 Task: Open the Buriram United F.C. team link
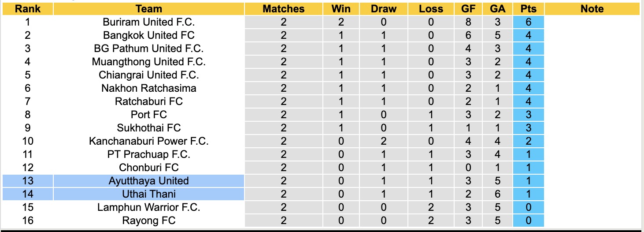pyautogui.click(x=149, y=22)
